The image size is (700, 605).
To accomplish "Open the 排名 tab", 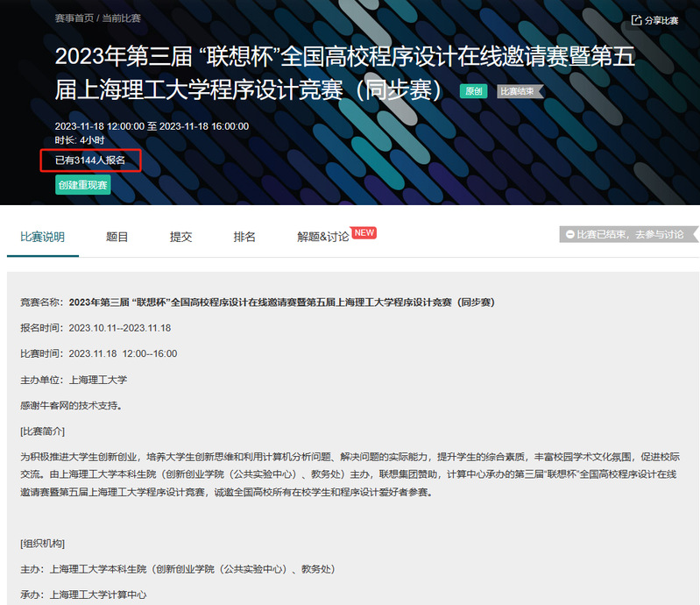I will 244,237.
